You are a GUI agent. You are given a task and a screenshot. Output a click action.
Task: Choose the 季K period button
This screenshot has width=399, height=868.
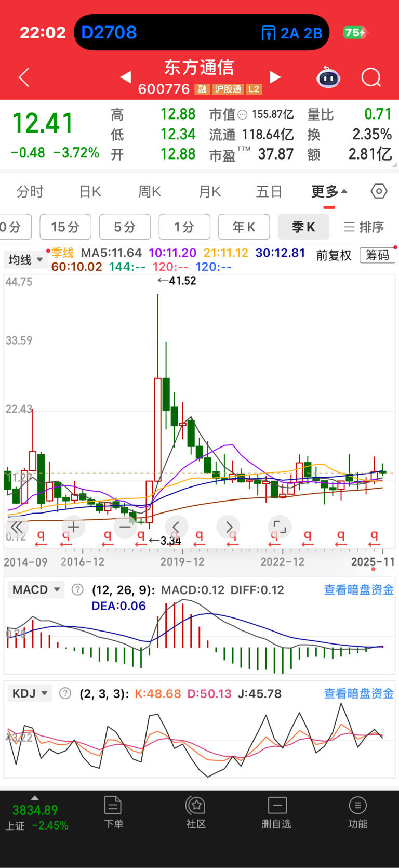(303, 227)
